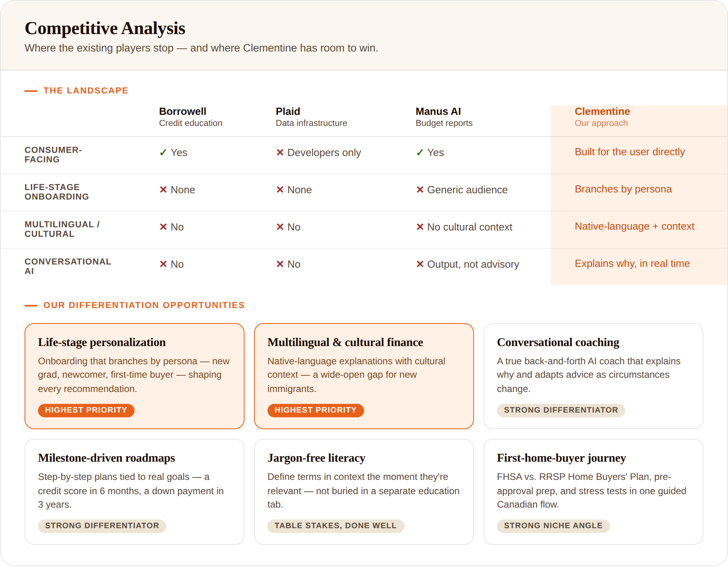This screenshot has width=728, height=567.
Task: Click Borrowell's red X in the Life-stage onboarding row
Action: coord(163,190)
